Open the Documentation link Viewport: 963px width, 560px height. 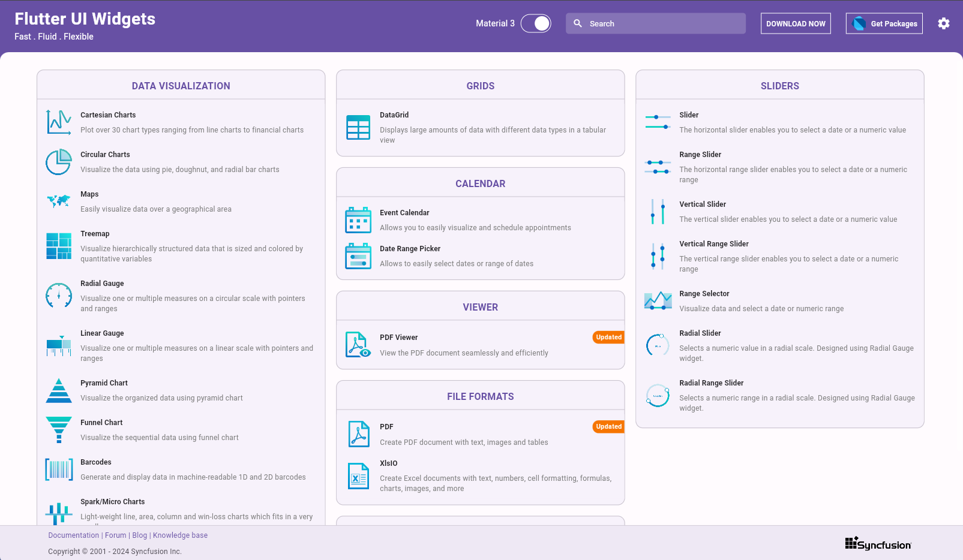[x=74, y=535]
